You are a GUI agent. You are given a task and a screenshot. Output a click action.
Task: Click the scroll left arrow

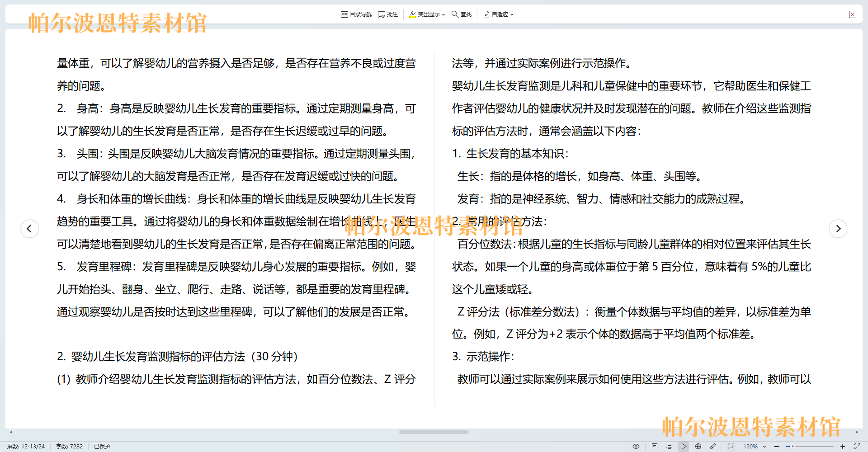click(x=11, y=432)
